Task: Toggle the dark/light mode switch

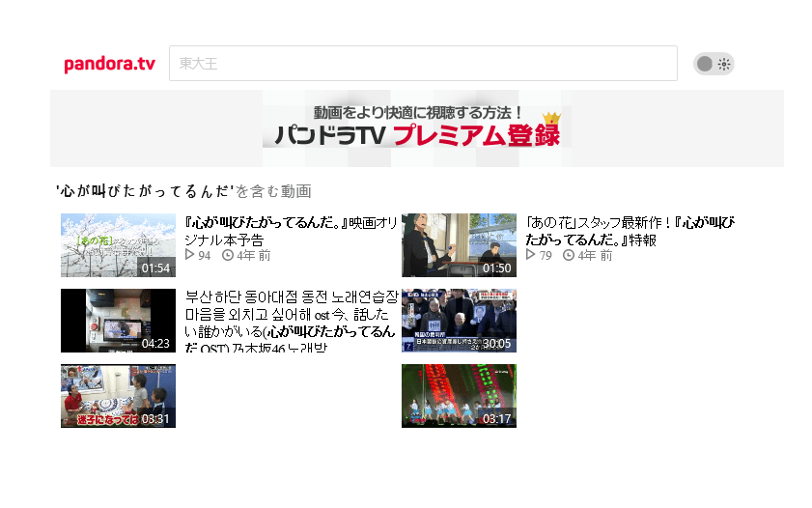Action: click(x=714, y=64)
